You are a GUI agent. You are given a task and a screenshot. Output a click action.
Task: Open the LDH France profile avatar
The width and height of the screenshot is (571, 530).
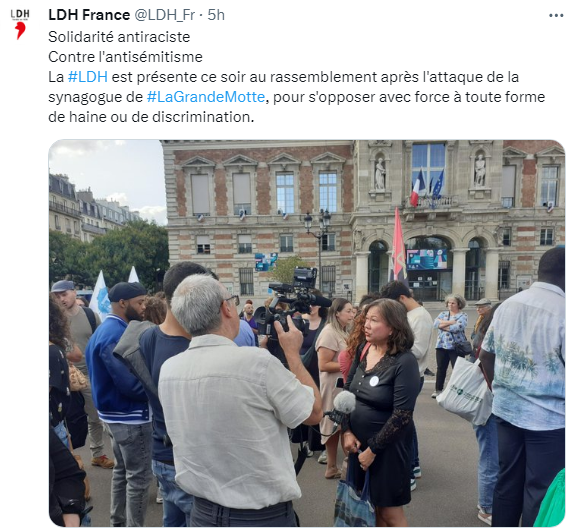tap(20, 24)
